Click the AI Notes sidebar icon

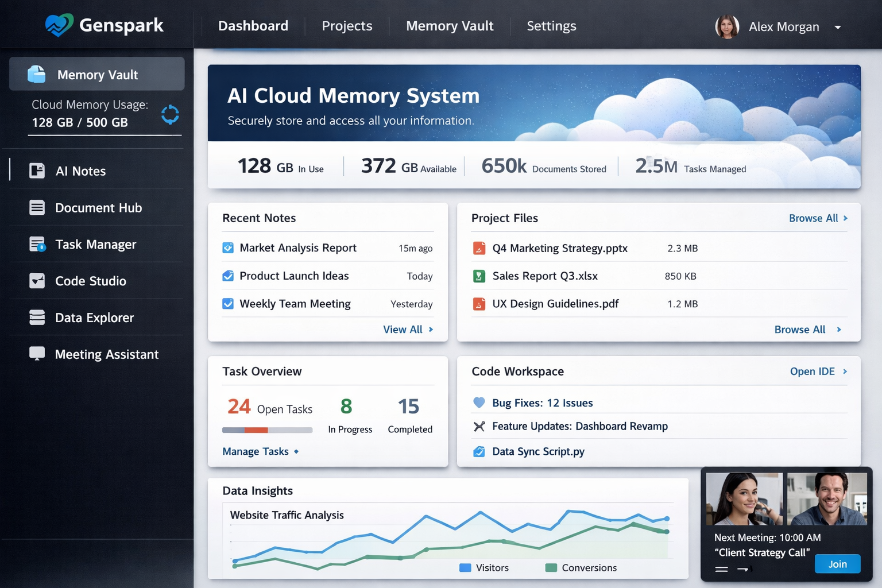(37, 171)
